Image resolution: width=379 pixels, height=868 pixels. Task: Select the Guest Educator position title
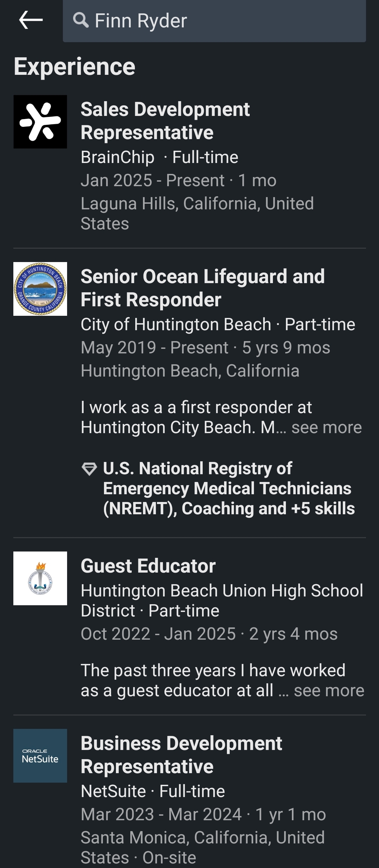[148, 566]
